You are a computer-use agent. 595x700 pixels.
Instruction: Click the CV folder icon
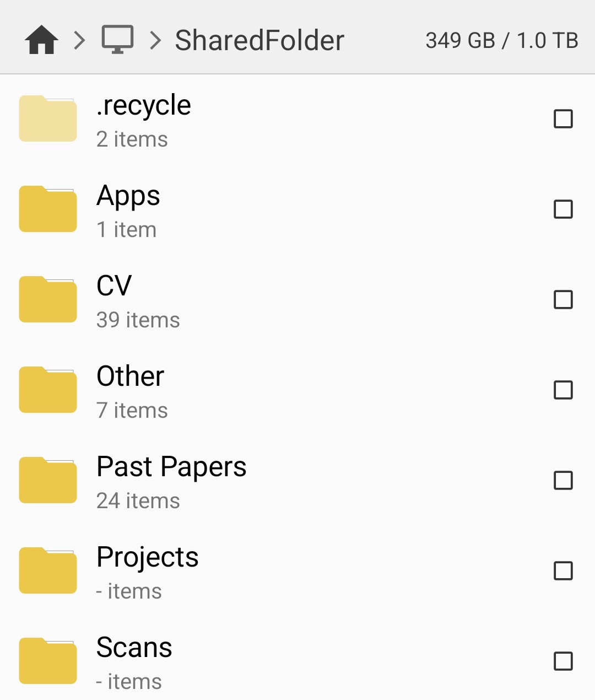[x=48, y=299]
